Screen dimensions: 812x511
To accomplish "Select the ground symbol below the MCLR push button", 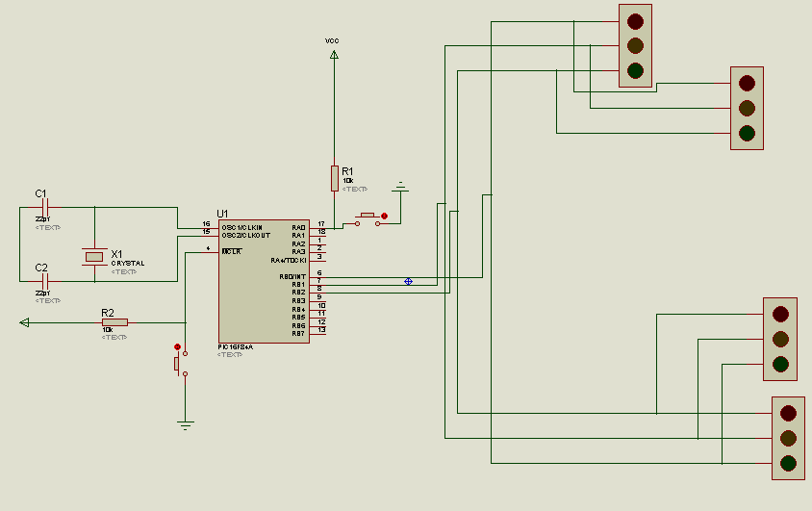I will tap(186, 425).
